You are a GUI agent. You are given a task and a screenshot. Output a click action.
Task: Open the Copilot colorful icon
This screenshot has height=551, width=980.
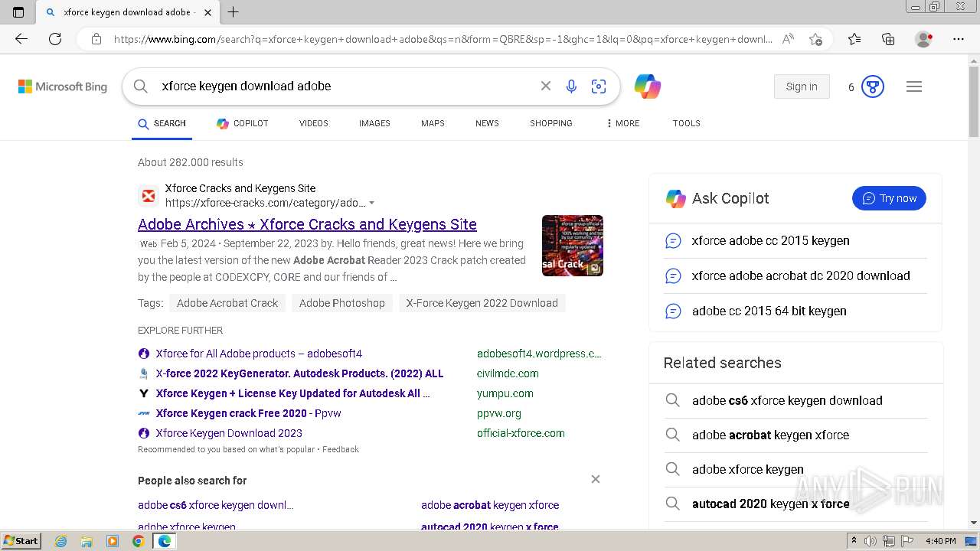648,86
